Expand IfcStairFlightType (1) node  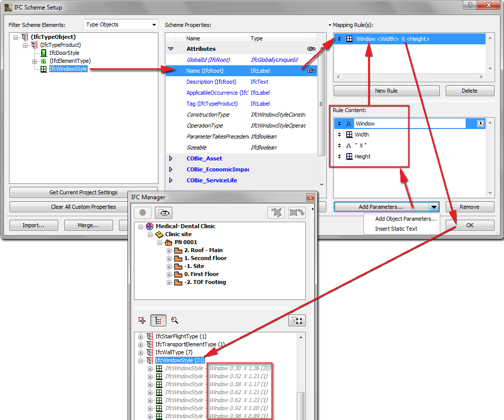(140, 337)
